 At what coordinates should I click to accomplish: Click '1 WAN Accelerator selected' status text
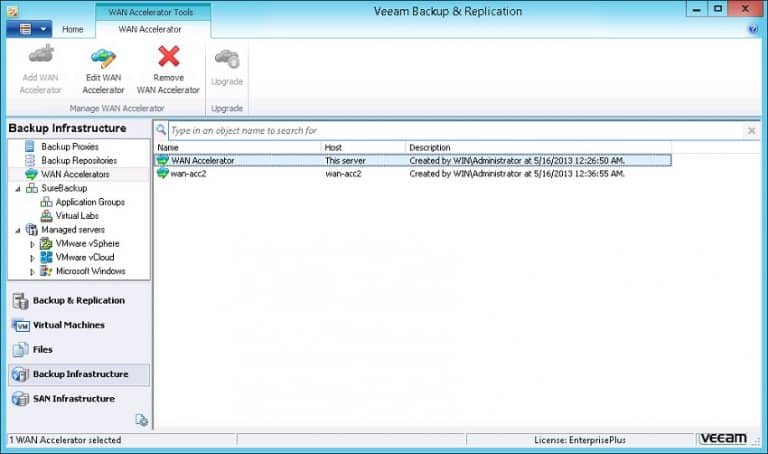pyautogui.click(x=65, y=440)
